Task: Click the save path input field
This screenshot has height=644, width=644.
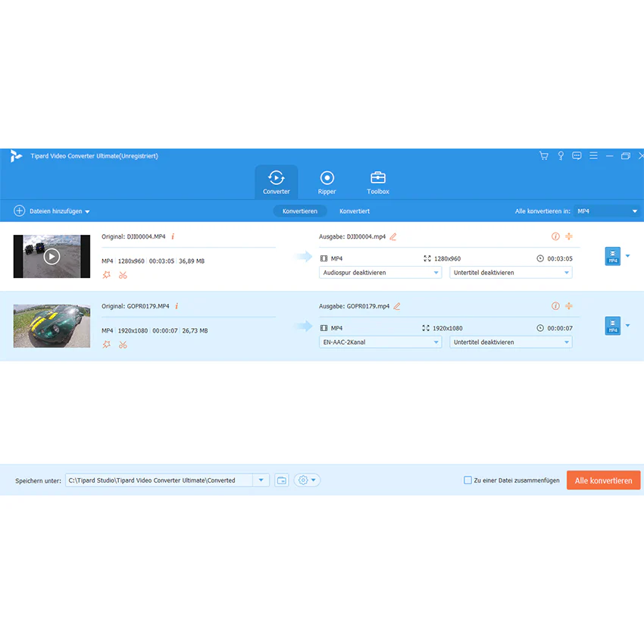Action: click(x=159, y=480)
